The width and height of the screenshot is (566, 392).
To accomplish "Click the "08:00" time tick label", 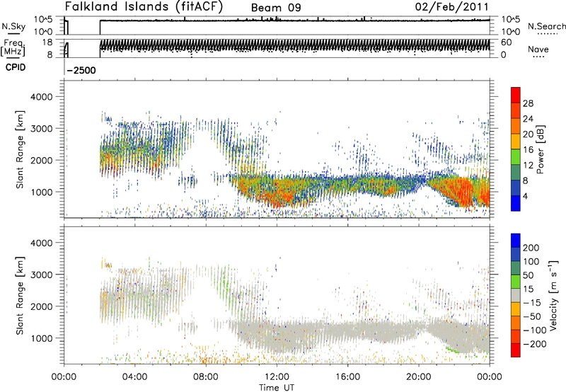I will (206, 377).
